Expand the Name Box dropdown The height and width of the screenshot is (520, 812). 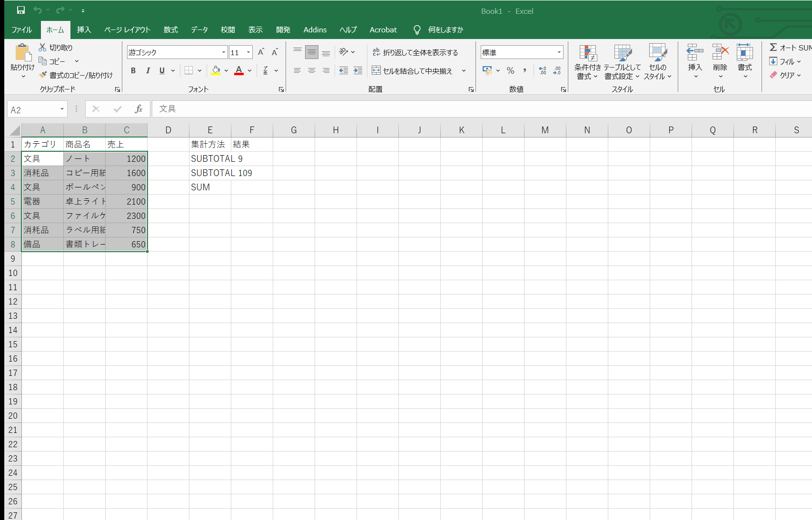(x=62, y=109)
